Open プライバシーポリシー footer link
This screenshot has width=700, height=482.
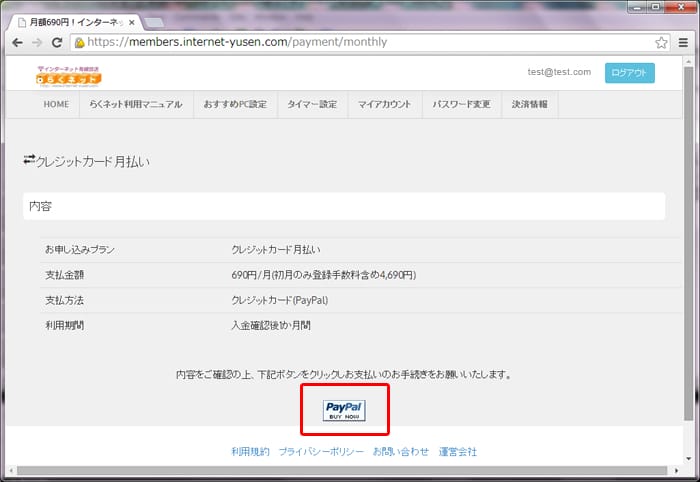pyautogui.click(x=321, y=452)
